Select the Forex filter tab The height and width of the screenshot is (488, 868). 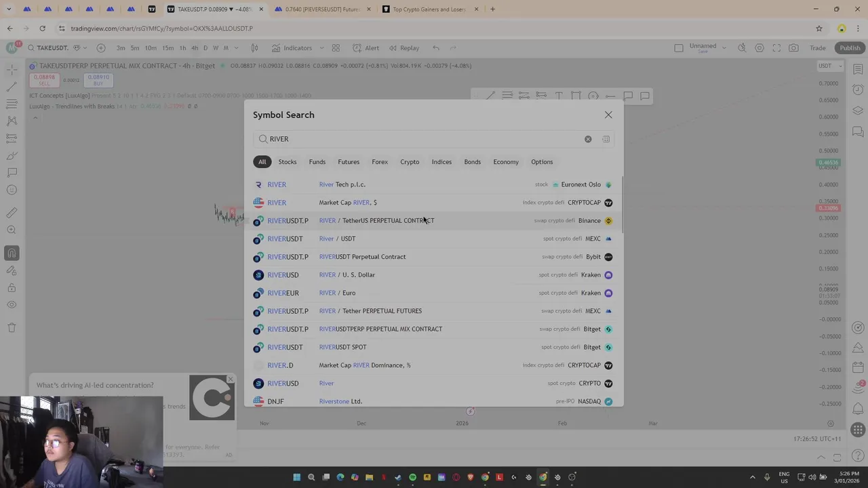point(380,162)
